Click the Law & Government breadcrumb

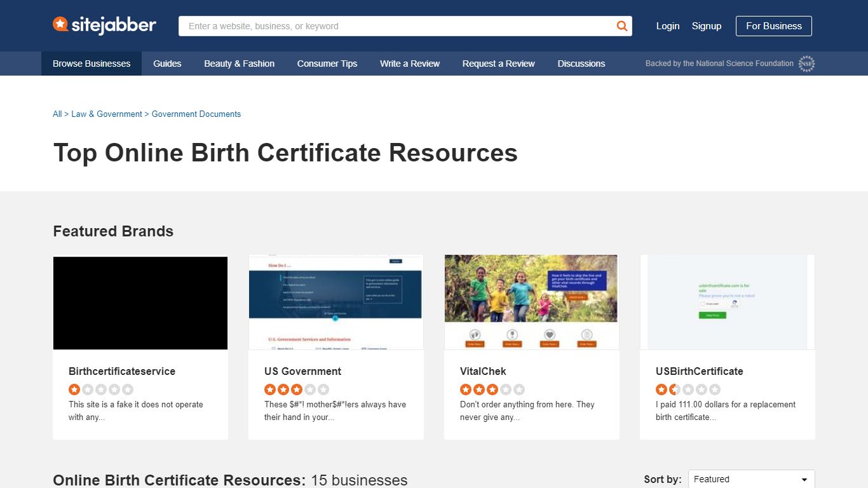click(107, 114)
